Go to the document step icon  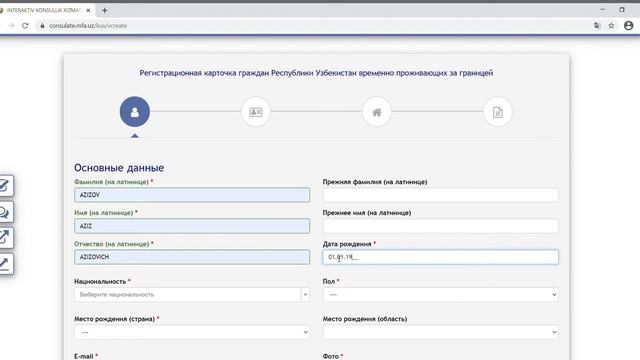498,112
